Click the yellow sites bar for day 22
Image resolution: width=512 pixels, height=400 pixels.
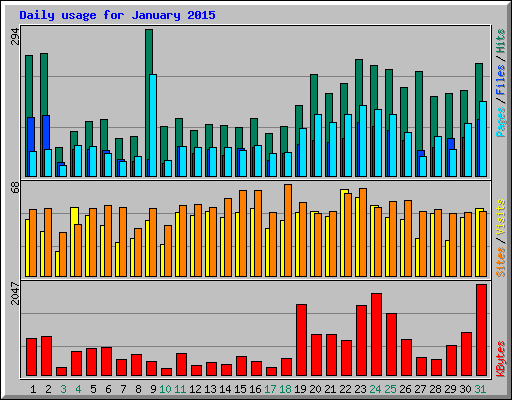pos(343,233)
